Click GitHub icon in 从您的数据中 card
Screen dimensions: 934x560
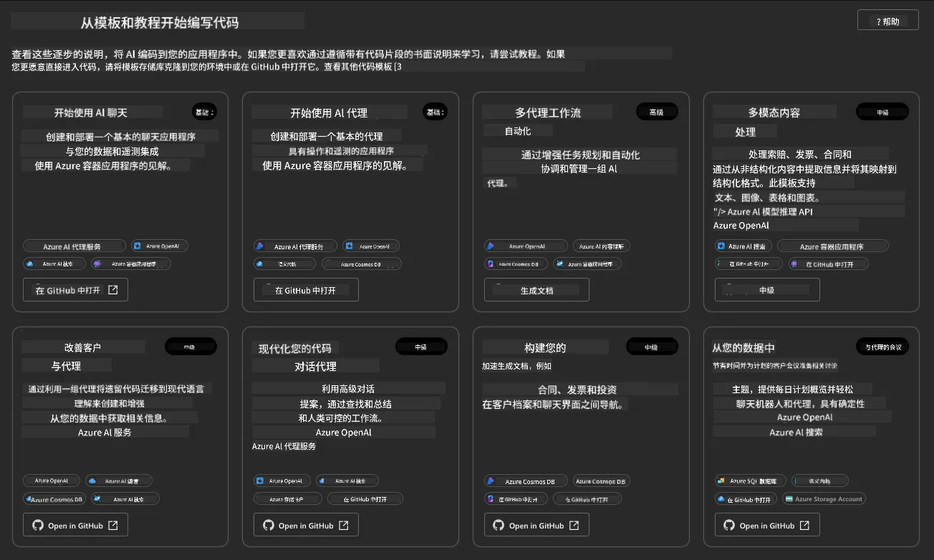[730, 526]
